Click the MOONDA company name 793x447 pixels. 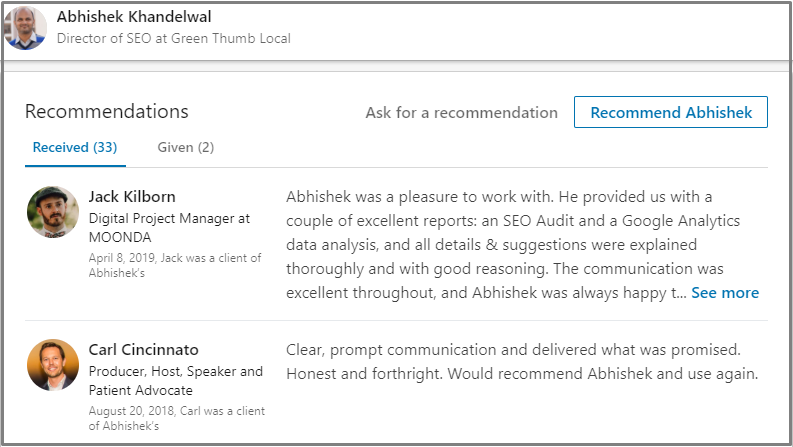[x=121, y=237]
